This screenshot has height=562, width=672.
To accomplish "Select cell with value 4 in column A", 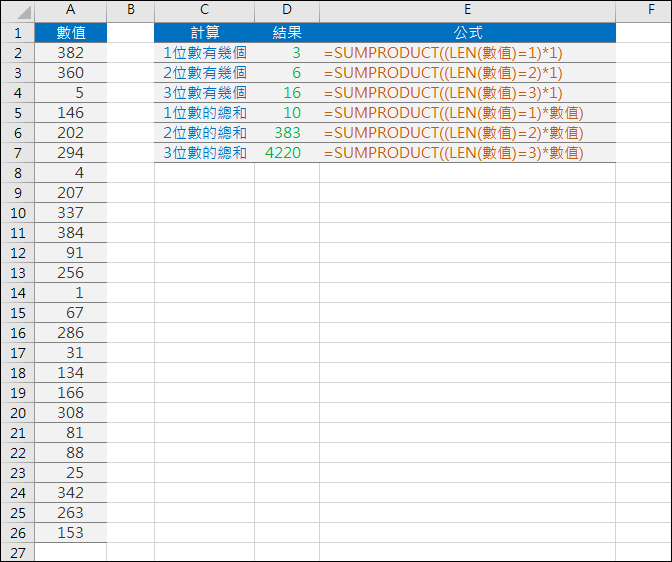I will [x=71, y=173].
